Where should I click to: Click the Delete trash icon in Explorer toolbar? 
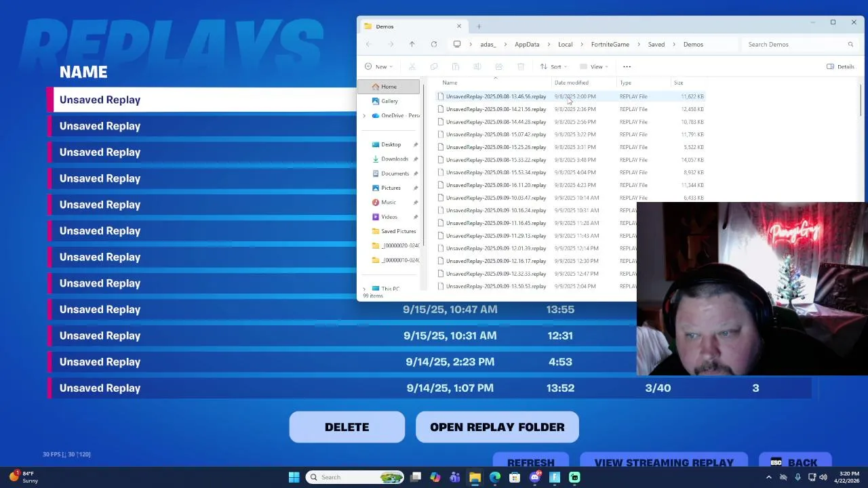click(521, 66)
